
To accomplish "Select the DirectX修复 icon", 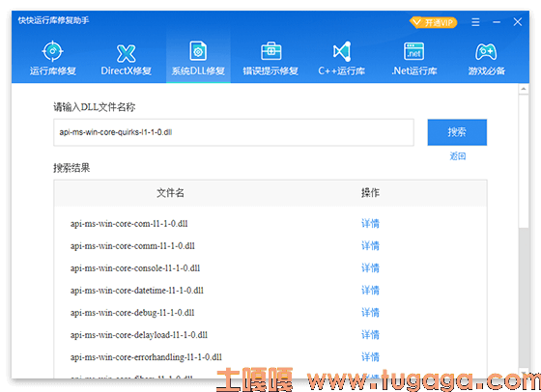I will (x=126, y=53).
